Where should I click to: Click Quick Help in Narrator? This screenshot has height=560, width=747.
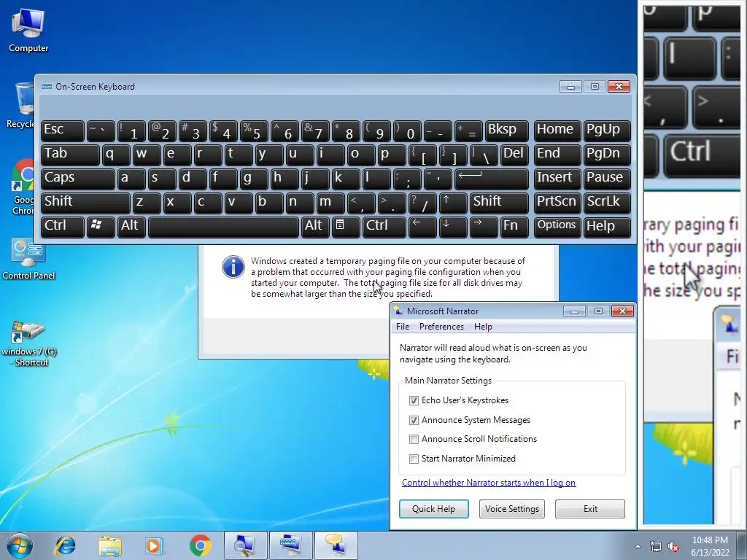(433, 508)
